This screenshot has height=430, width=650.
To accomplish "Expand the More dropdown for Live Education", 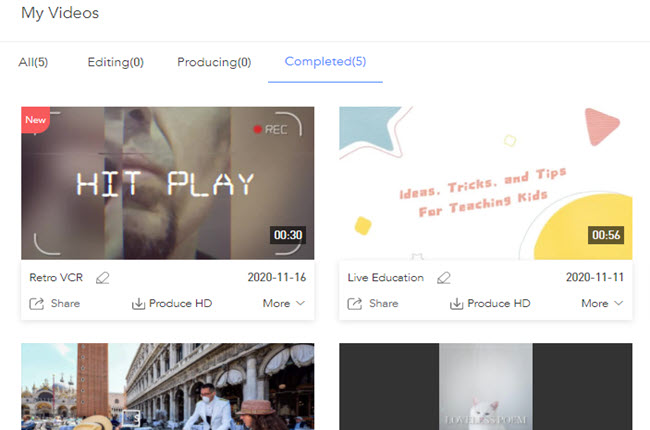I will [x=602, y=303].
